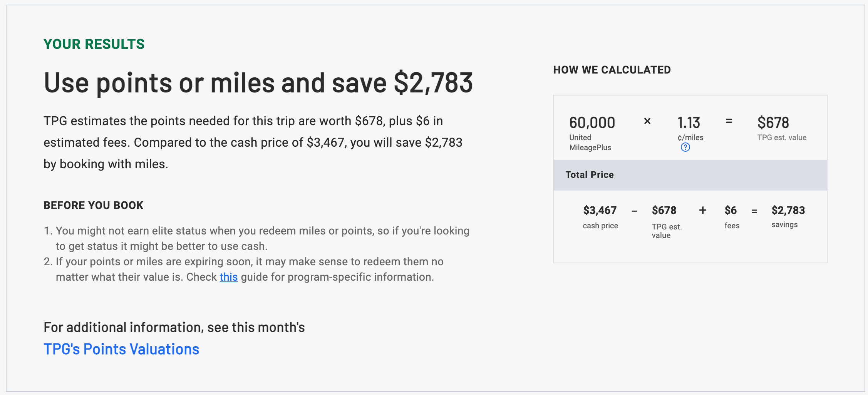Select the 60,000 United MileagePlus value
The image size is (868, 395).
pyautogui.click(x=592, y=122)
